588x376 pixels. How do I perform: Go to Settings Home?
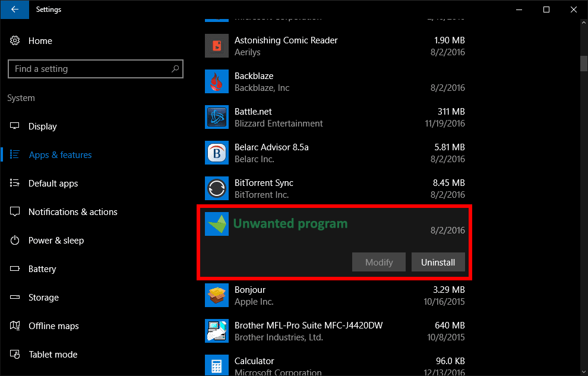coord(40,41)
